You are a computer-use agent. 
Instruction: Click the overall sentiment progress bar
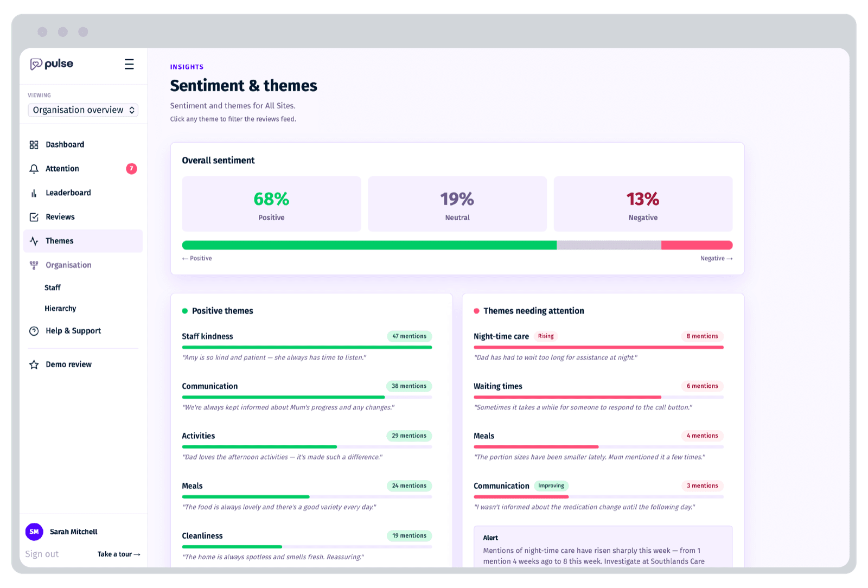pyautogui.click(x=457, y=245)
